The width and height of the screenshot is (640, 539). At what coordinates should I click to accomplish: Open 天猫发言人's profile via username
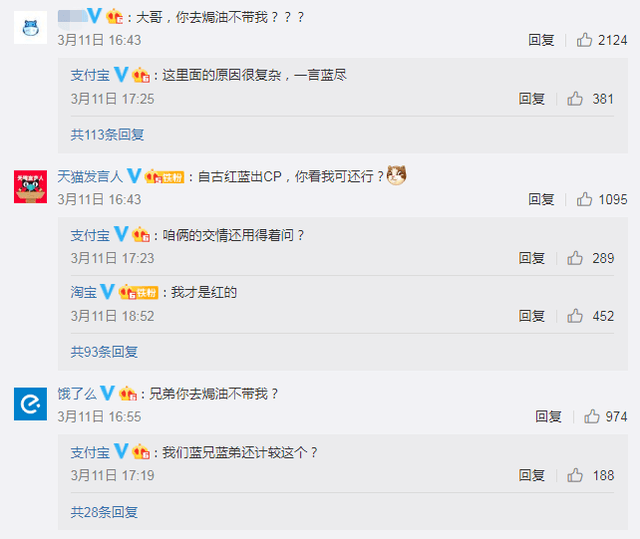click(x=90, y=176)
